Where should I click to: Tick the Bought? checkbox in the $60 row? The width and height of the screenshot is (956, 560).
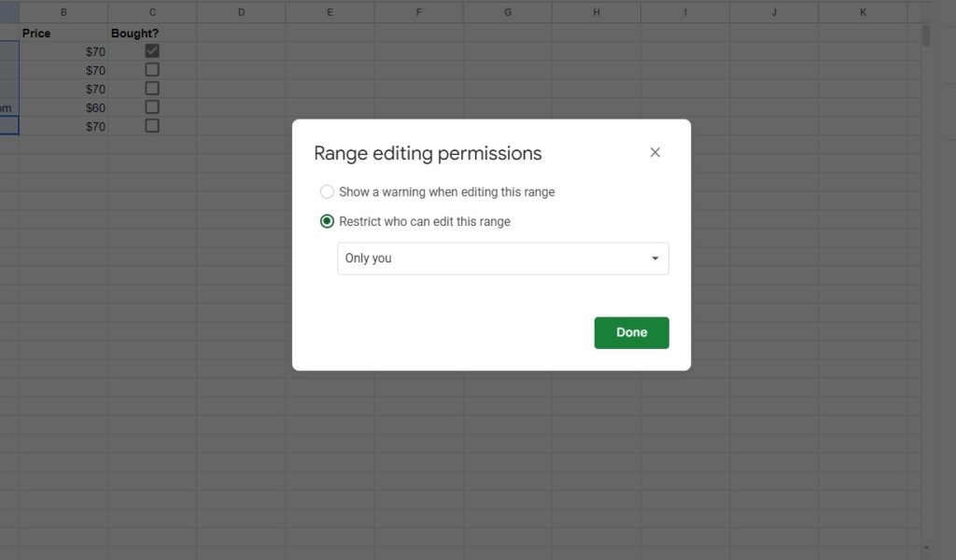pyautogui.click(x=152, y=107)
